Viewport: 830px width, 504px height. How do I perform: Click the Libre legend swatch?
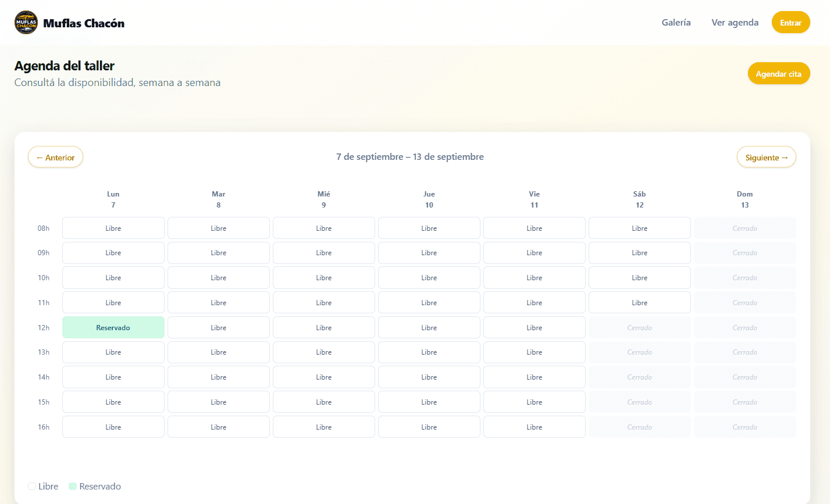(x=32, y=486)
